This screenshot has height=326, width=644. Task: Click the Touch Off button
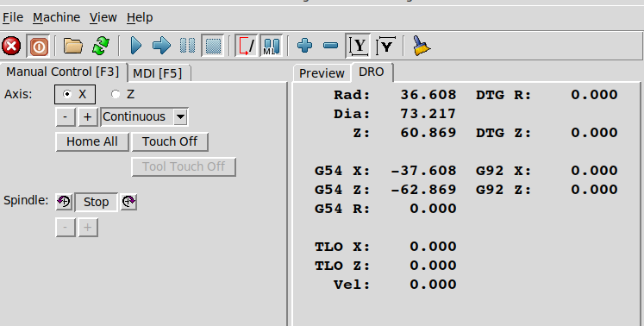(170, 141)
